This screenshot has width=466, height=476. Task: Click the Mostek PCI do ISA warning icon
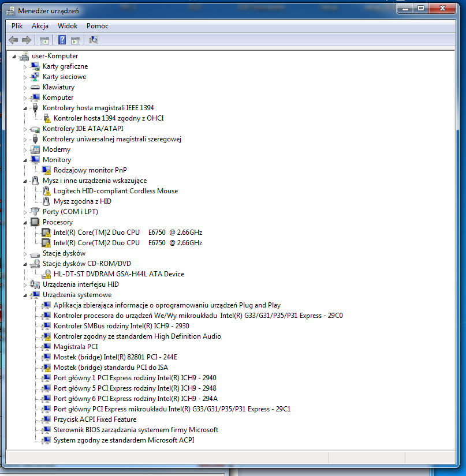pos(46,368)
